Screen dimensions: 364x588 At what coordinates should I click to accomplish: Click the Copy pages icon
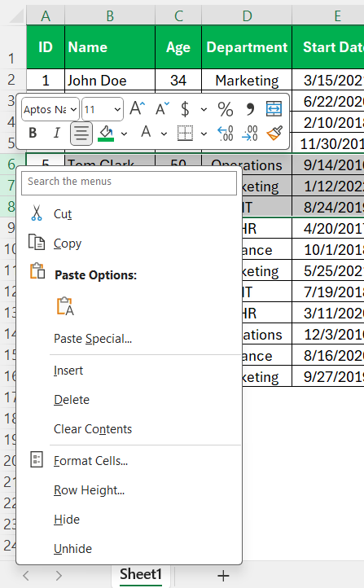coord(37,242)
